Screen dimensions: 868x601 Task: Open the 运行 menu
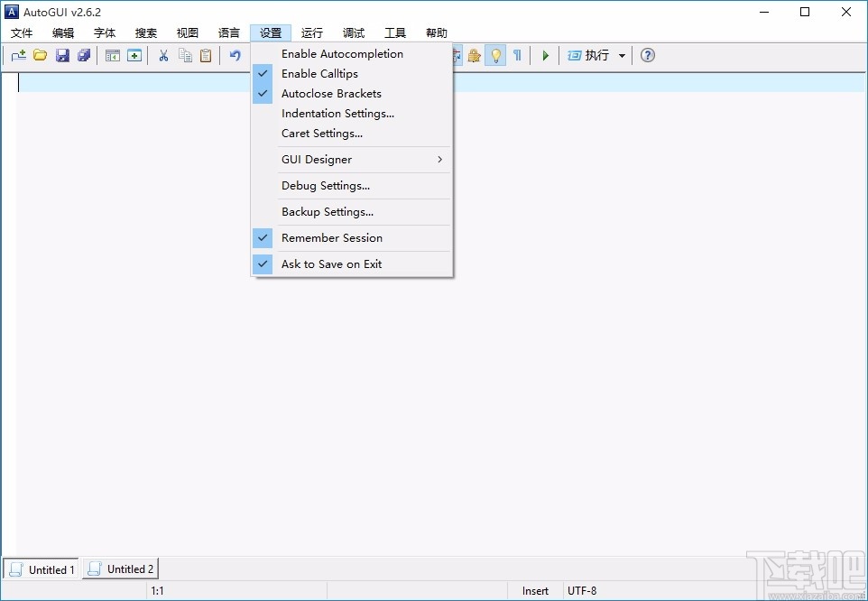pyautogui.click(x=311, y=32)
